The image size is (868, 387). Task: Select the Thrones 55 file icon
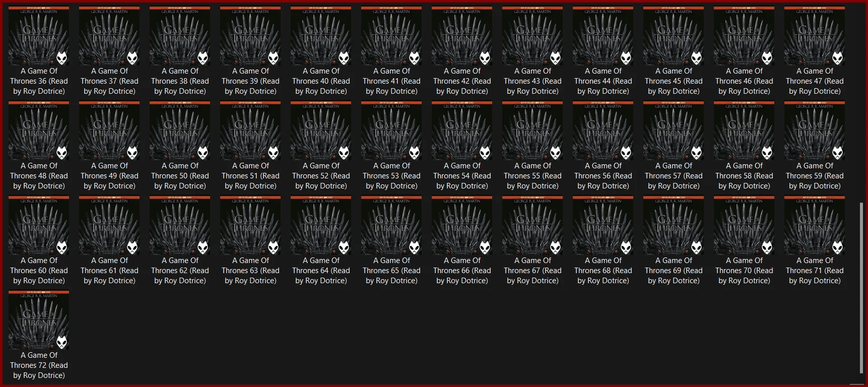[532, 131]
